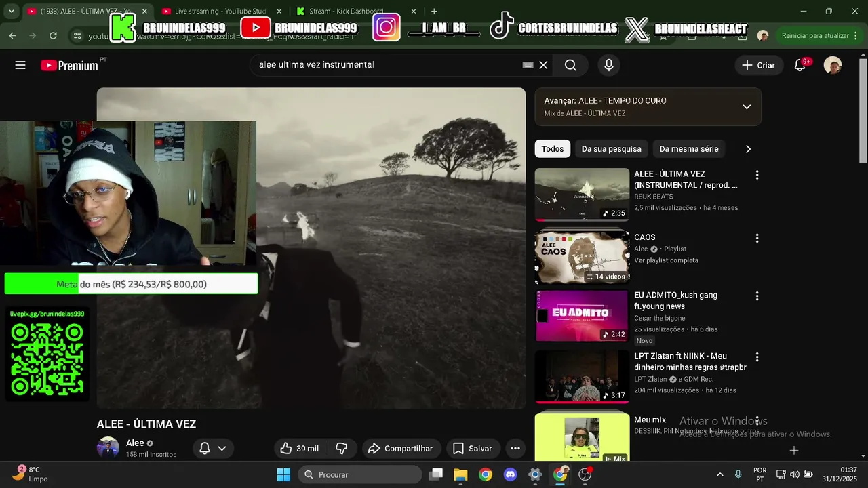Show more filter chips with arrow
Viewport: 868px width, 488px height.
tap(748, 149)
